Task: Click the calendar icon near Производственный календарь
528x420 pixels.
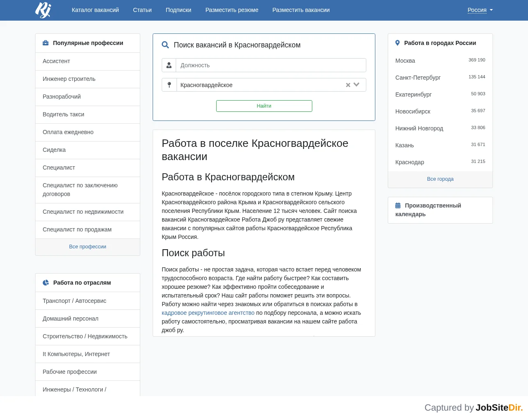Action: pyautogui.click(x=398, y=205)
